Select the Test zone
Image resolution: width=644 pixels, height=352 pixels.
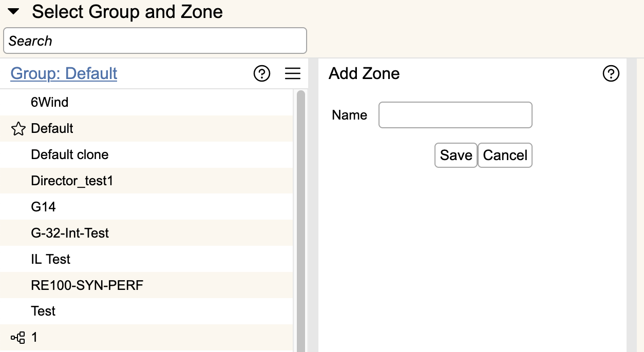tap(146, 311)
